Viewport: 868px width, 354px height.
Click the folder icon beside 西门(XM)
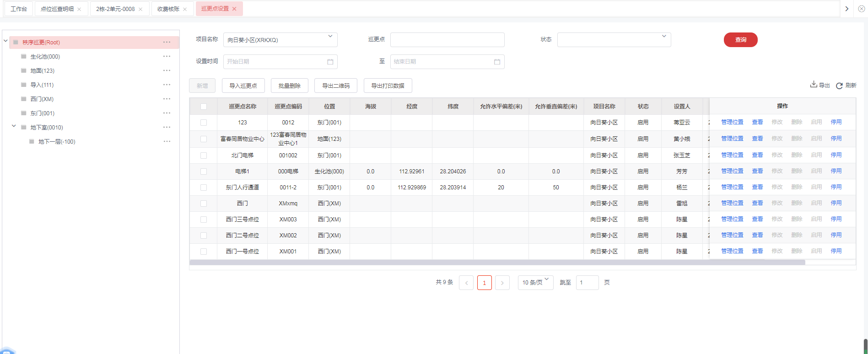click(x=24, y=99)
